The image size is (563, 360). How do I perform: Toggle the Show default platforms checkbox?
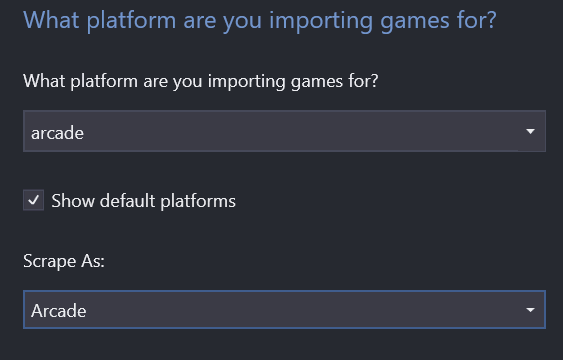[33, 200]
